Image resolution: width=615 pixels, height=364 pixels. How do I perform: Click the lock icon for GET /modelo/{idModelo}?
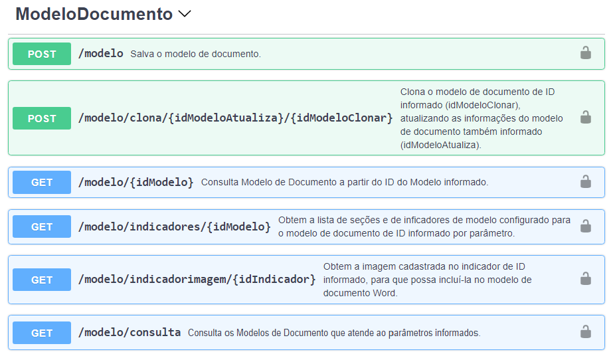coord(585,181)
